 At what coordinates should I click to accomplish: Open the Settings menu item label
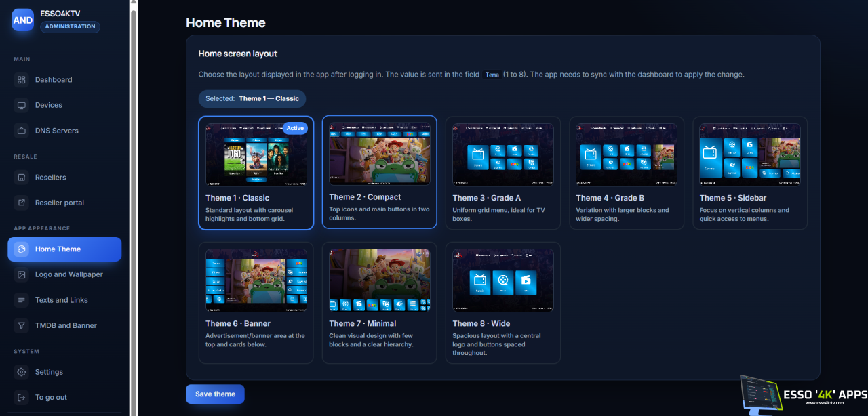coord(49,372)
